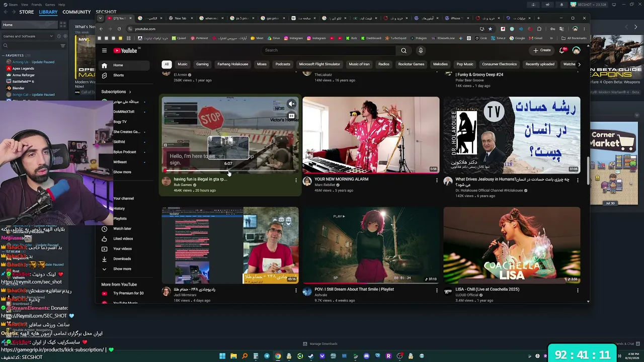This screenshot has width=644, height=362.
Task: Click the Chrome address bar showing youtube.com
Action: point(302,29)
